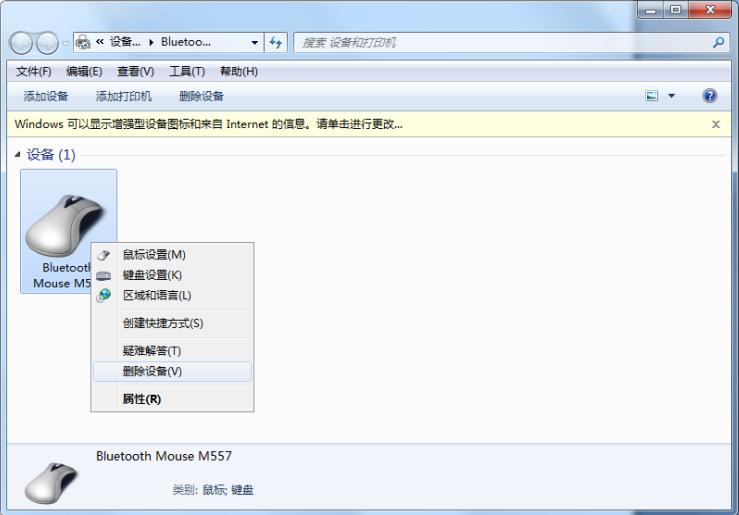Click the printer icon in address bar
The image size is (739, 515).
pyautogui.click(x=83, y=42)
